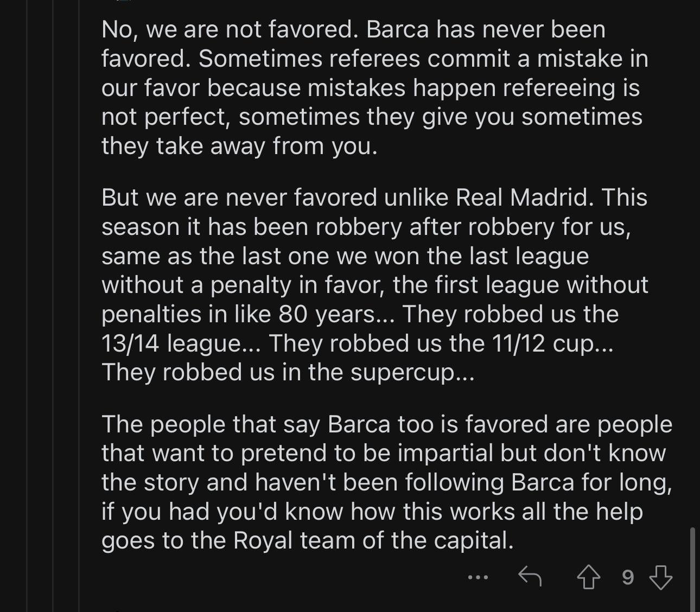Open the three-dot more options menu
This screenshot has height=612, width=700.
pyautogui.click(x=478, y=577)
